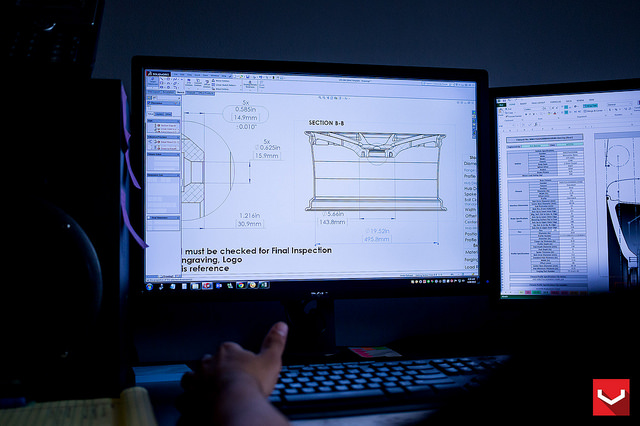Click Merge & Center in Excel ribbon

click(x=593, y=111)
